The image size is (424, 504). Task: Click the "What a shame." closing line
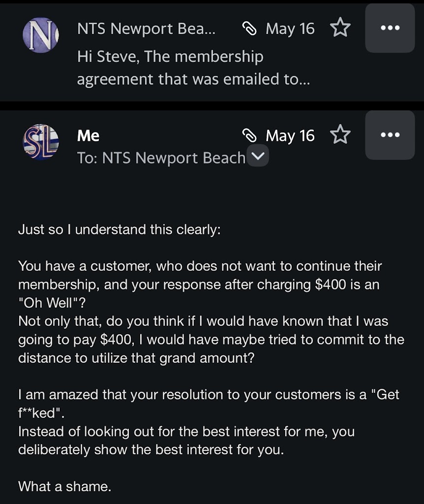click(64, 487)
